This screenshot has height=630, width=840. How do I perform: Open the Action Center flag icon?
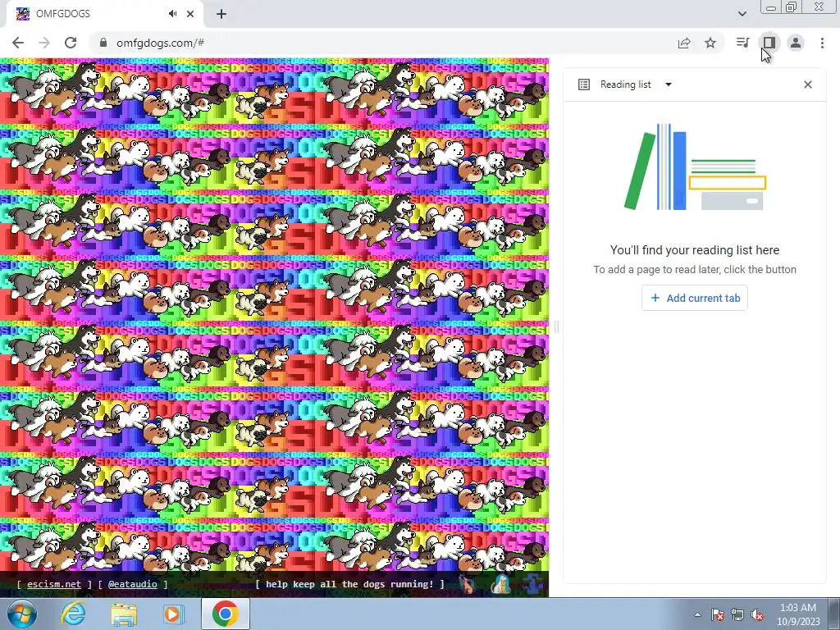coord(718,614)
